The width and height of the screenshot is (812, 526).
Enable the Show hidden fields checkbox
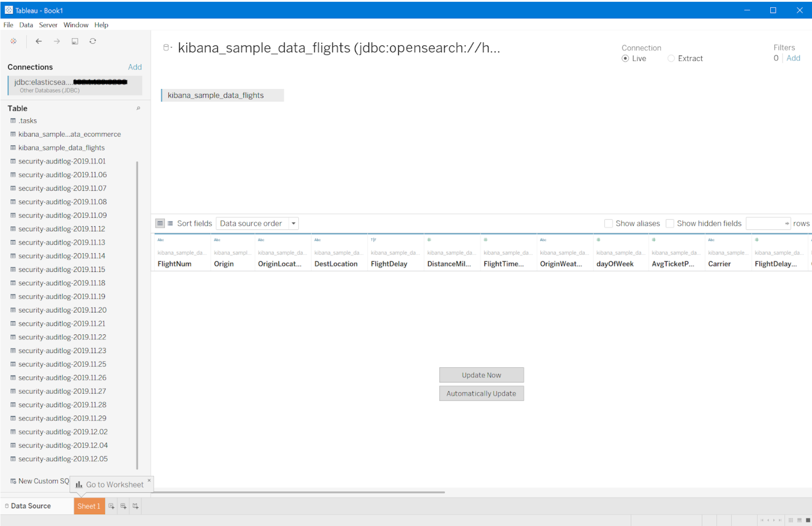[670, 223]
